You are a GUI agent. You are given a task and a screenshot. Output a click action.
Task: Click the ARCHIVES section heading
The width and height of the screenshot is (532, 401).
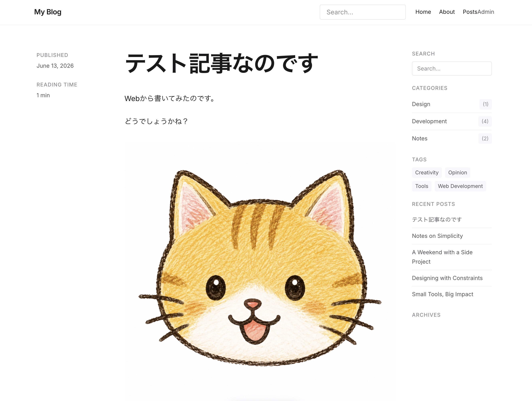(x=426, y=315)
